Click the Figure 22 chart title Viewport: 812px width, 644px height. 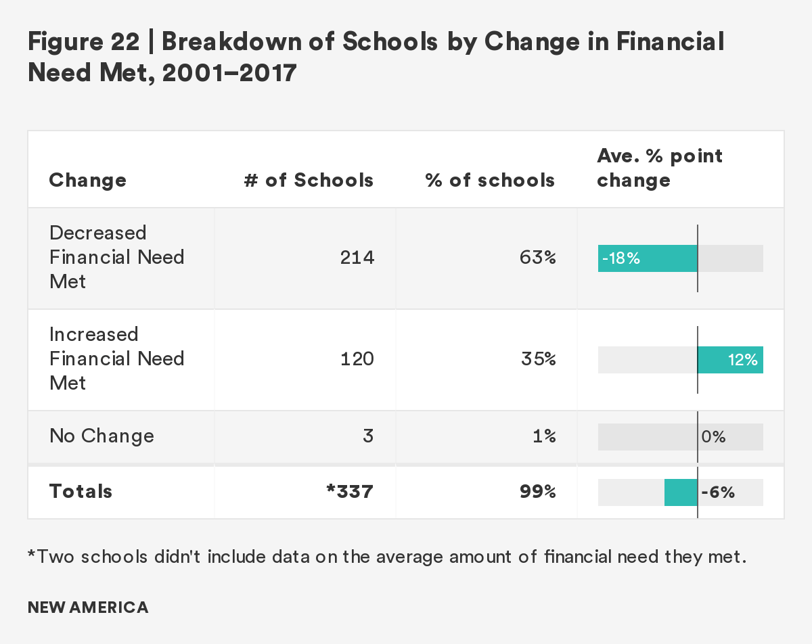[376, 57]
